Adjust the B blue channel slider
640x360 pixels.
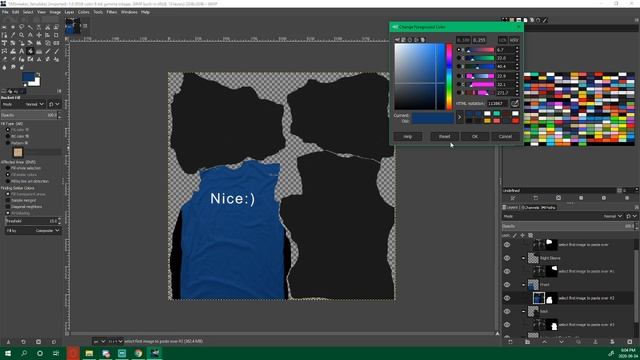pyautogui.click(x=480, y=67)
